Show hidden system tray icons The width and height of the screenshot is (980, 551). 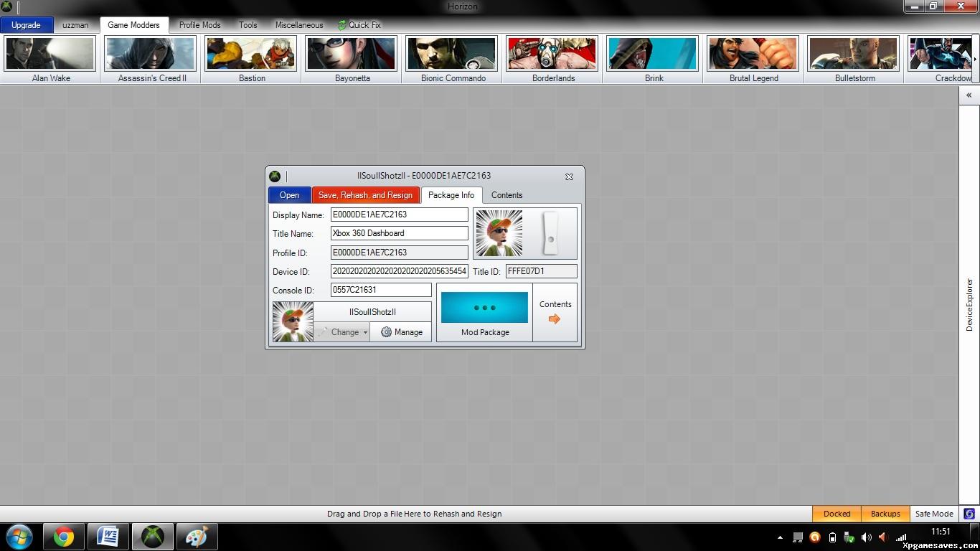tap(780, 537)
